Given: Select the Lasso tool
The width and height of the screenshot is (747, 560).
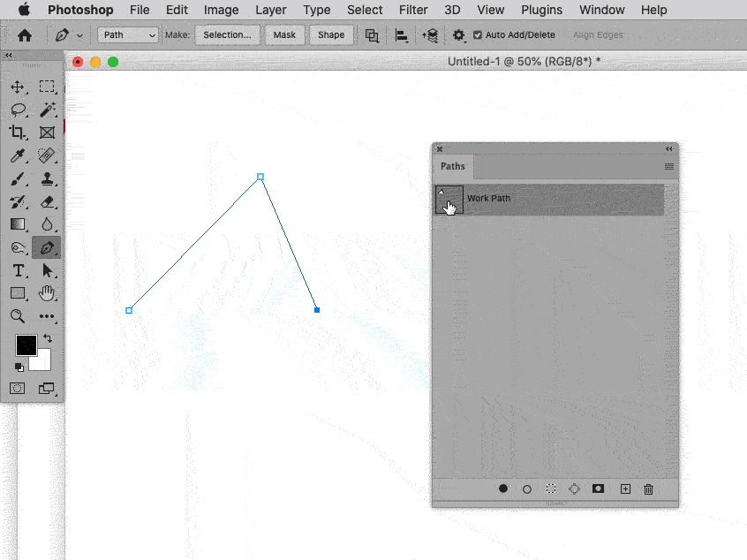Looking at the screenshot, I should (19, 110).
